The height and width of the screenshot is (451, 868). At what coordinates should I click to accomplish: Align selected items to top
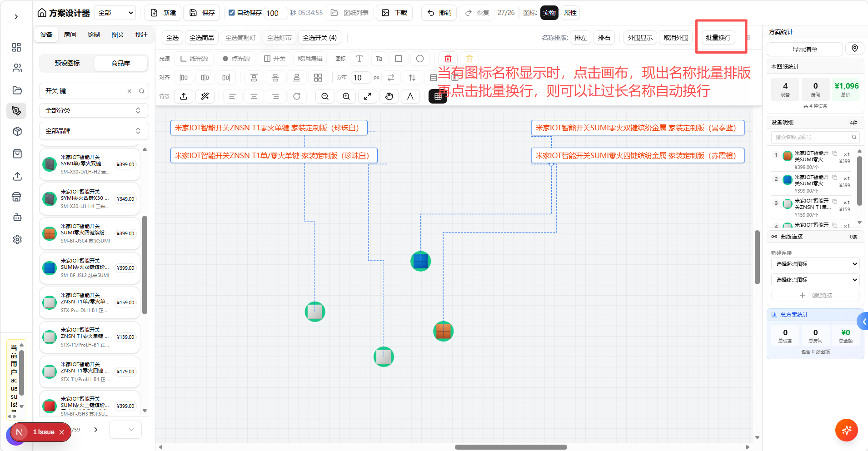pos(254,78)
